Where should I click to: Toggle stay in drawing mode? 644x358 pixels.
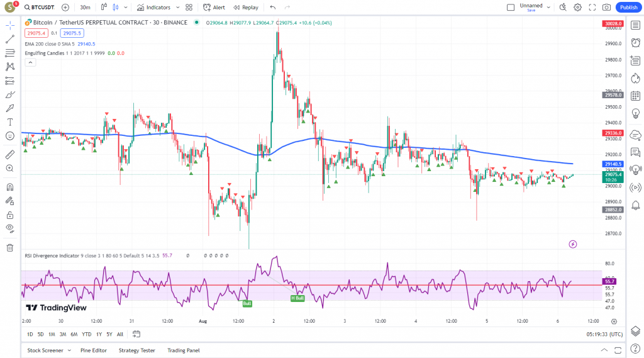(10, 201)
